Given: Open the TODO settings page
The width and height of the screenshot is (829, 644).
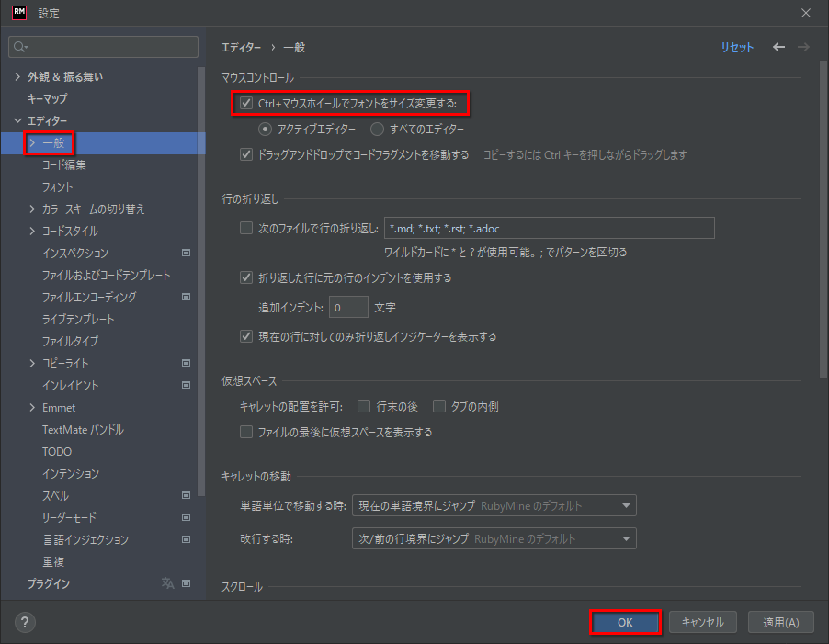Looking at the screenshot, I should point(57,452).
